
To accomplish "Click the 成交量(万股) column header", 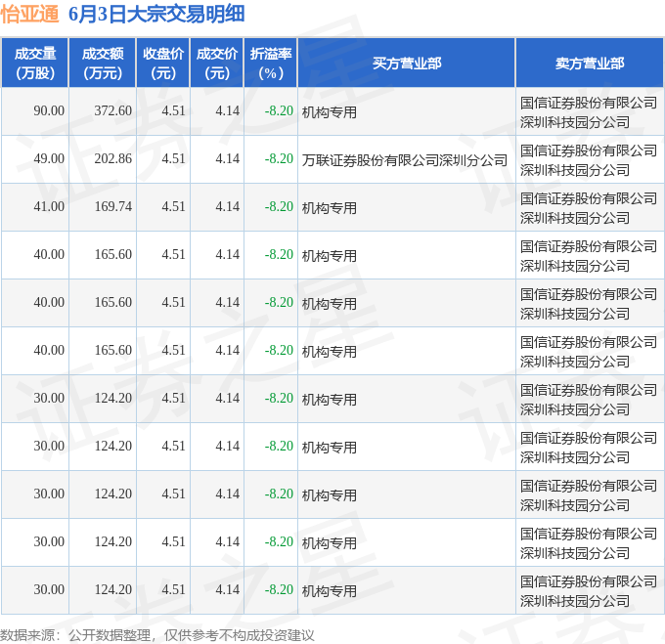I will coord(35,64).
